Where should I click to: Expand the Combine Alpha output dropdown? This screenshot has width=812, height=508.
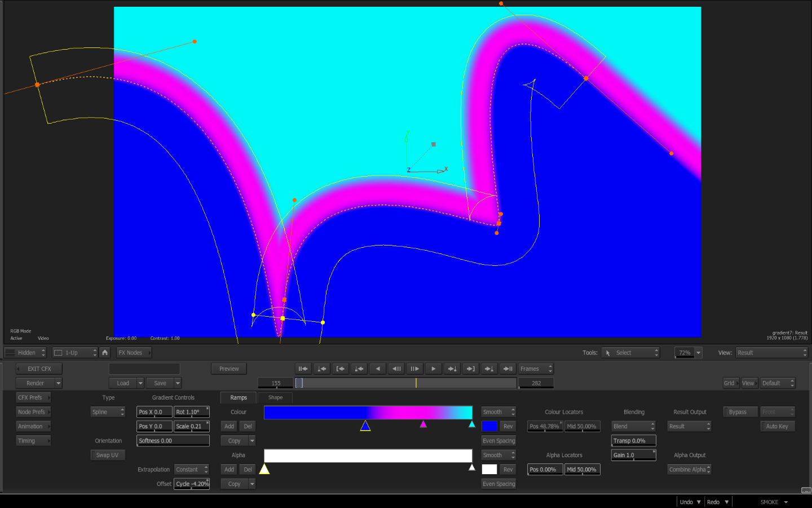689,470
